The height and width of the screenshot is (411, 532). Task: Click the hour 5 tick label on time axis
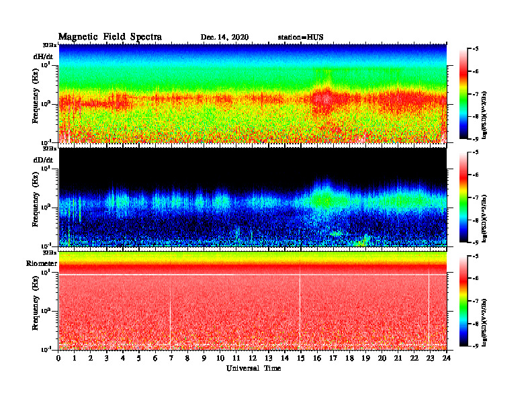coord(139,358)
